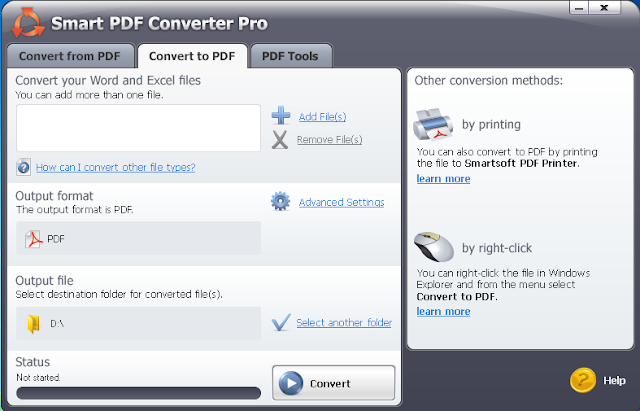
Task: Click 'Select destination folder for converted file(s).' text
Action: tap(119, 294)
